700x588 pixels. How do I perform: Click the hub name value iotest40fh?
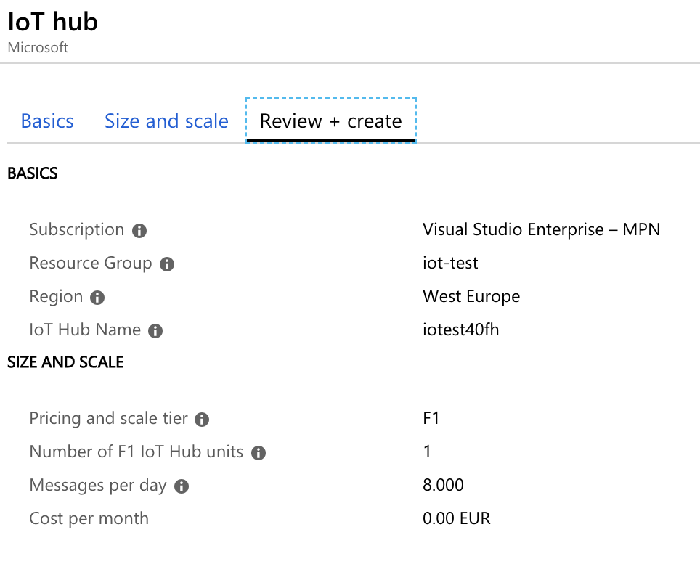(461, 330)
